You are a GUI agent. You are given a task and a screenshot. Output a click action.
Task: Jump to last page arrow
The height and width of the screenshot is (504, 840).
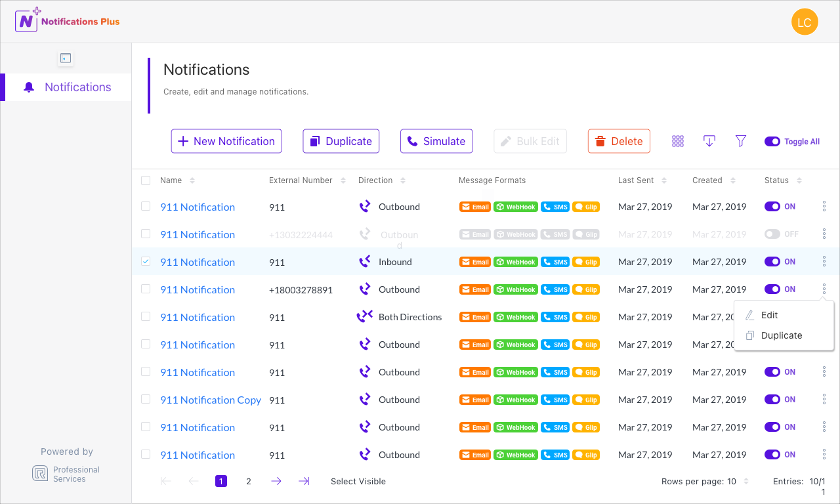coord(304,481)
